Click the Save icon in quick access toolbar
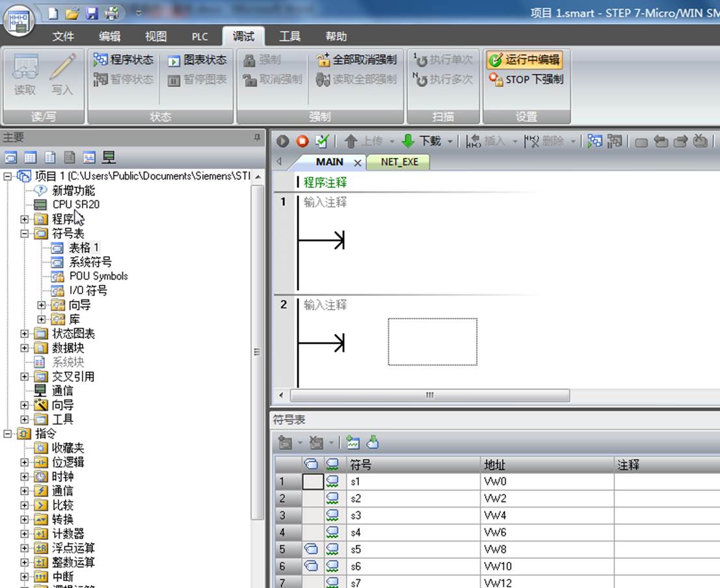The height and width of the screenshot is (588, 720). click(x=92, y=13)
